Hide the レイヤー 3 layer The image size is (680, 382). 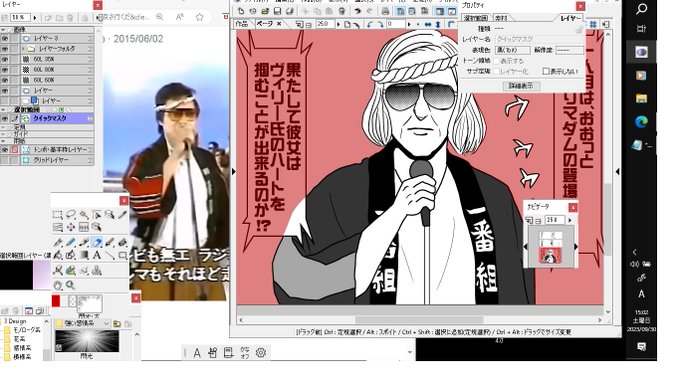coord(5,39)
